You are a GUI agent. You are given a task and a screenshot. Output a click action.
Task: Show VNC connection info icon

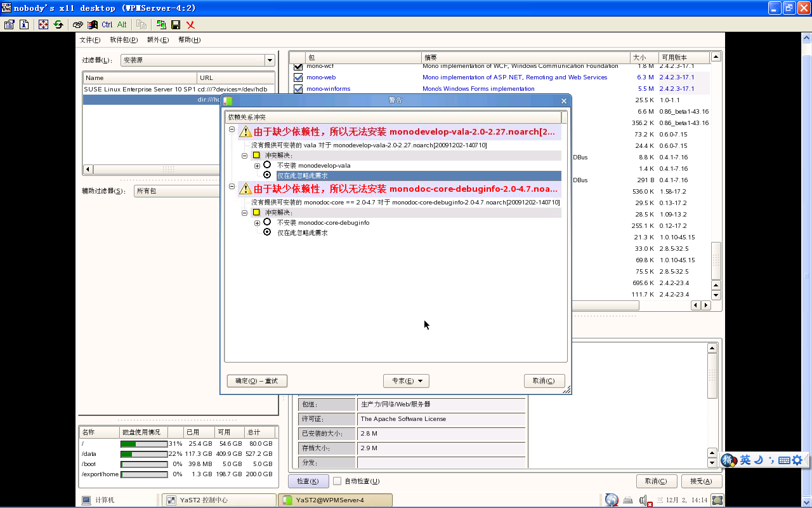pos(24,24)
